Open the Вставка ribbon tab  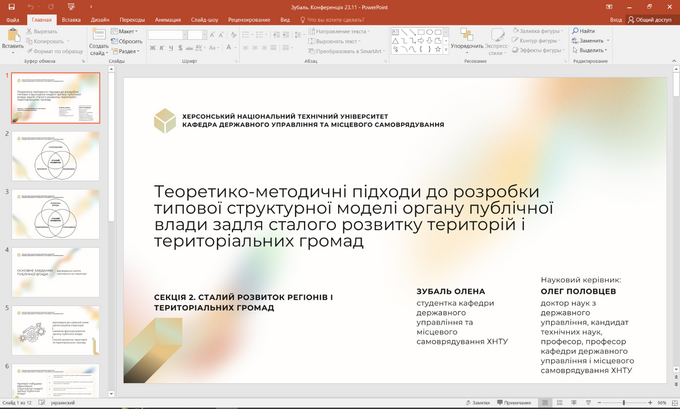[x=70, y=19]
